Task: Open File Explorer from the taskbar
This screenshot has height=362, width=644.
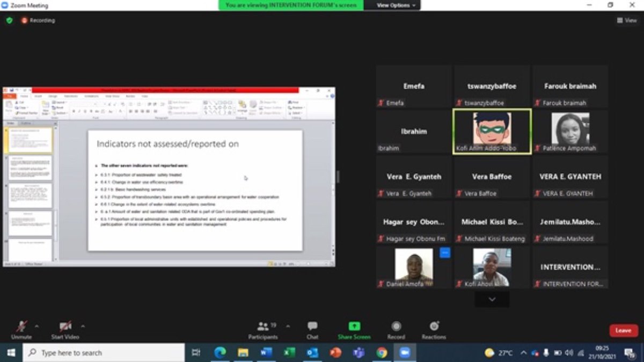Action: (x=243, y=353)
